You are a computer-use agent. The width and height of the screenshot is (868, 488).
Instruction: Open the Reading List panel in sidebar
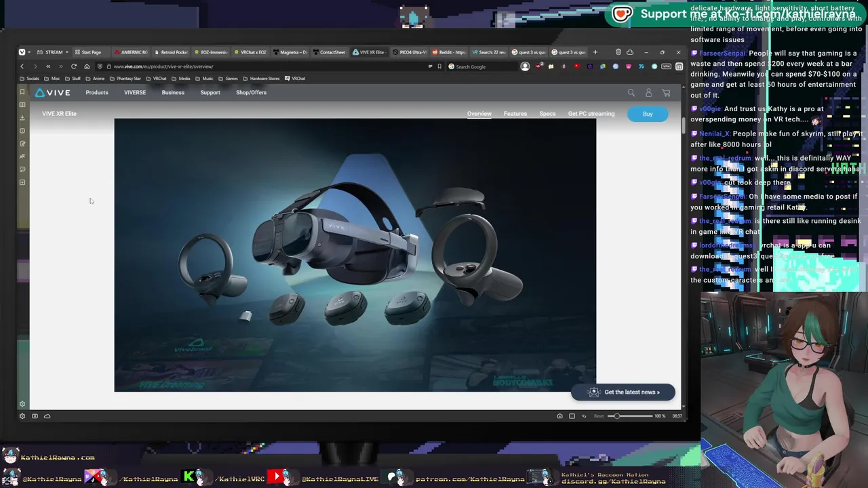pyautogui.click(x=22, y=105)
